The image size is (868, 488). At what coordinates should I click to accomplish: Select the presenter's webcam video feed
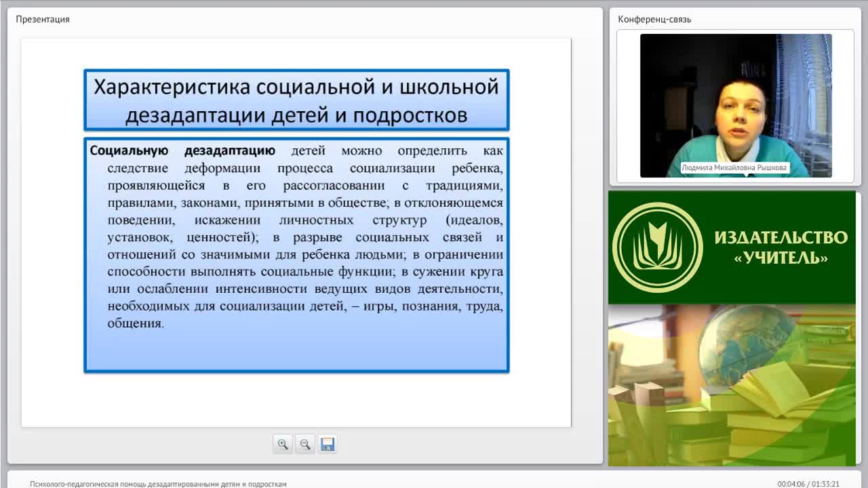[x=736, y=106]
